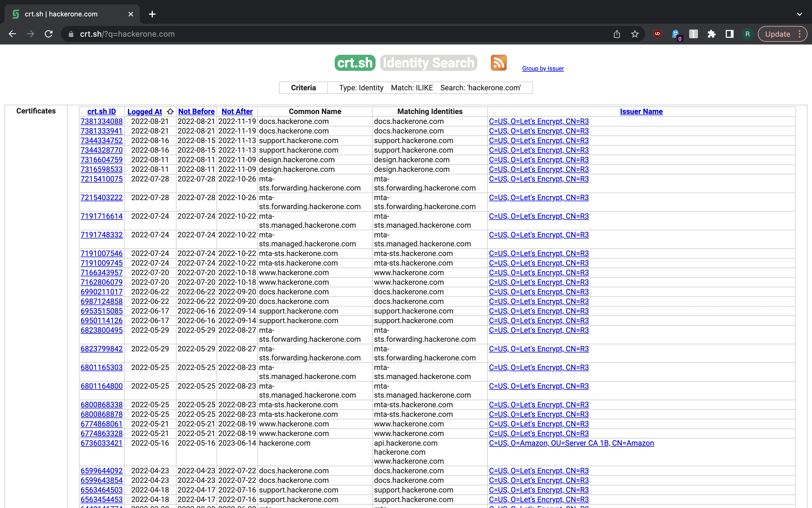This screenshot has width=812, height=508.
Task: Open certificate ID 7381334088
Action: pyautogui.click(x=102, y=121)
